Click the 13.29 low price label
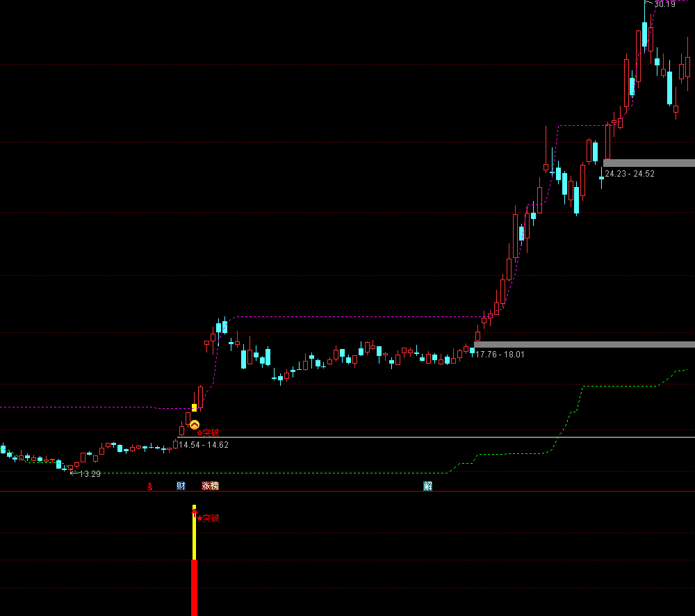Viewport: 695px width, 616px height. coord(90,474)
